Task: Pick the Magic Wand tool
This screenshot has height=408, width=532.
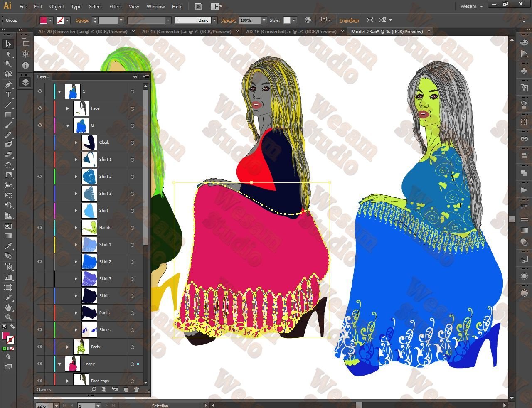Action: (x=8, y=64)
